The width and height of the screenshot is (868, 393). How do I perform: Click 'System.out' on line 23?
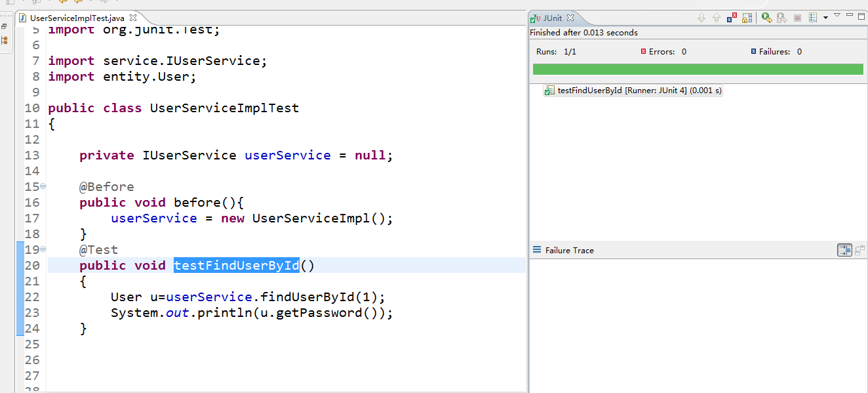pyautogui.click(x=150, y=312)
